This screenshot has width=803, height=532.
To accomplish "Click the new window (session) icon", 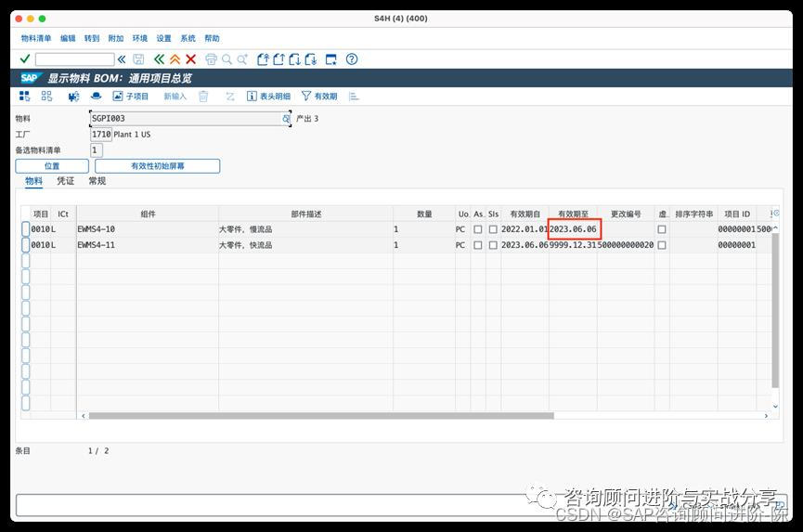I will 331,59.
